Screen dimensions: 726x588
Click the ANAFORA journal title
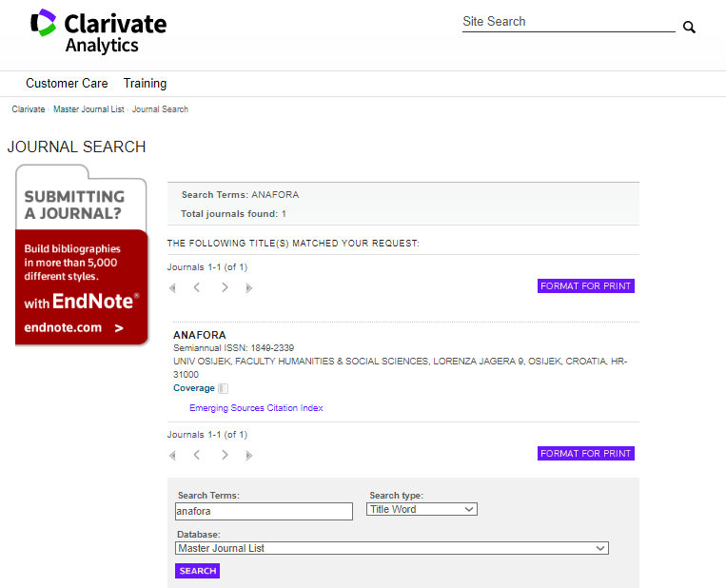pos(200,335)
